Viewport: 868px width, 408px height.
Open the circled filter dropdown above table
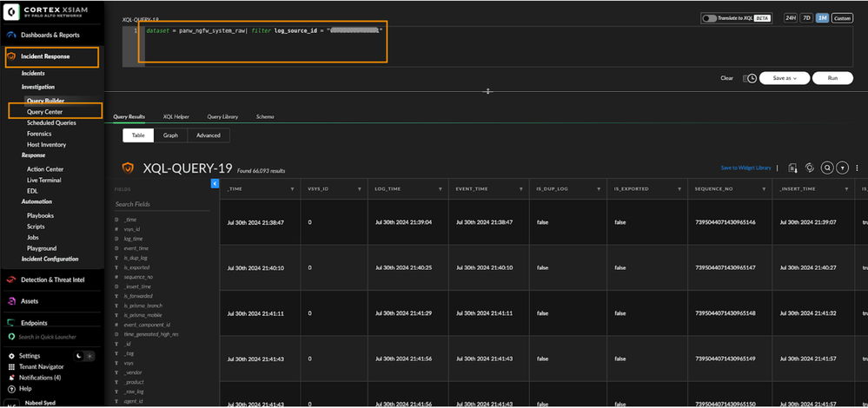(843, 168)
